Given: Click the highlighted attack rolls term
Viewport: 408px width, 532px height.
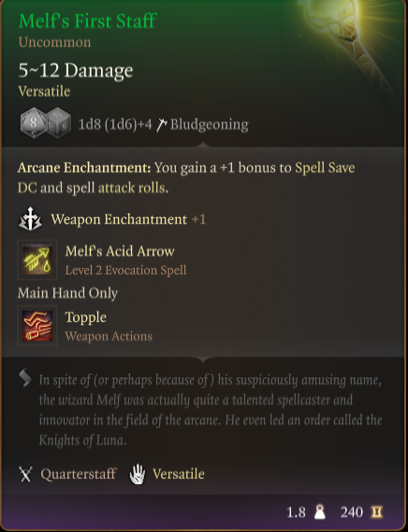Looking at the screenshot, I should coord(133,187).
